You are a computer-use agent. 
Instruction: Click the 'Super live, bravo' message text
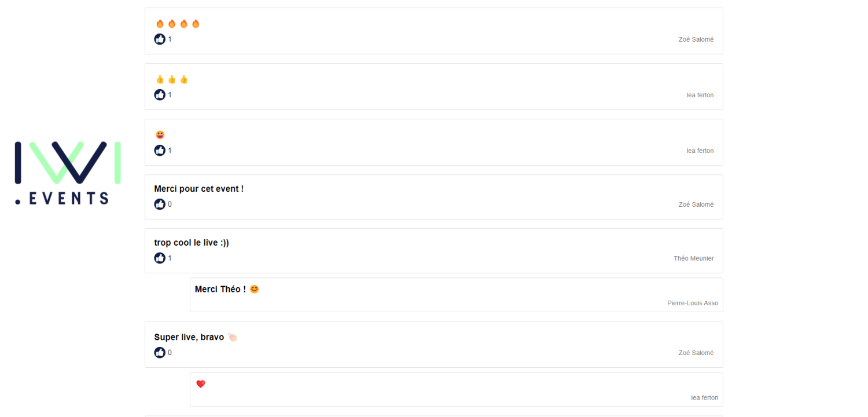click(x=189, y=337)
